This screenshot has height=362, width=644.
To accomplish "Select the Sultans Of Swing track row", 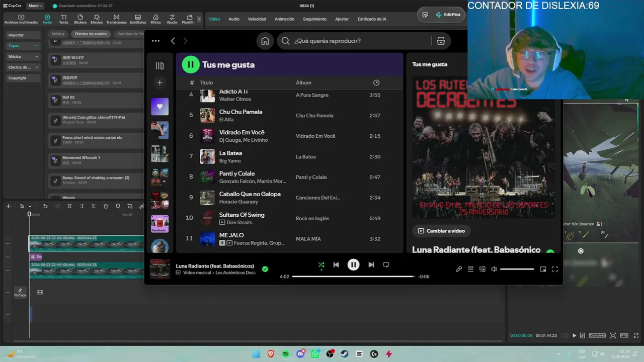I will coord(289,218).
